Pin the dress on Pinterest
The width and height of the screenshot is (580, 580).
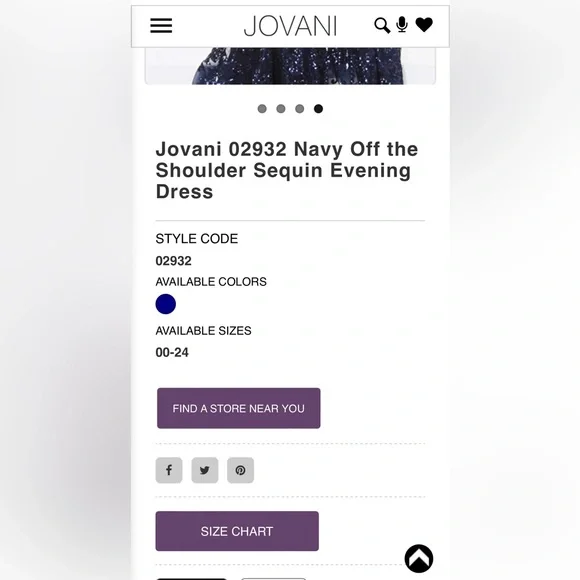pyautogui.click(x=240, y=470)
